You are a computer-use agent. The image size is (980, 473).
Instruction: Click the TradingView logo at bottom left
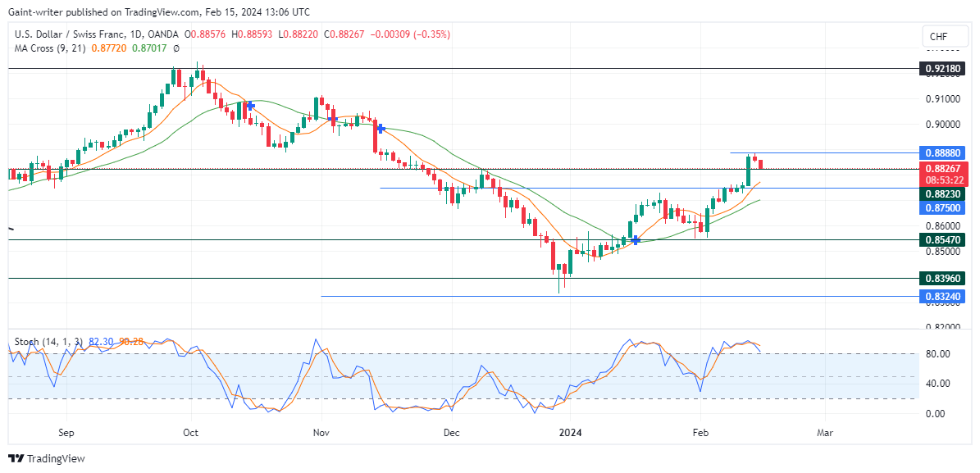click(46, 458)
